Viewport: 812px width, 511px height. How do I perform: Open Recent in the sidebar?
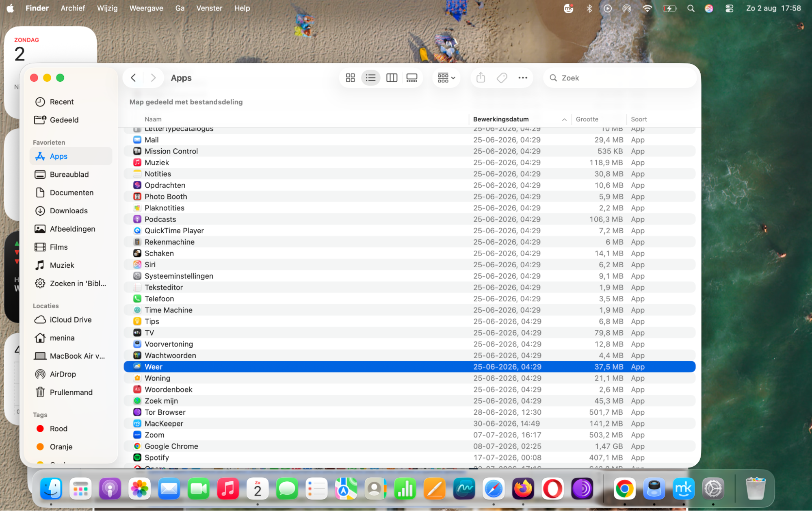pos(71,102)
